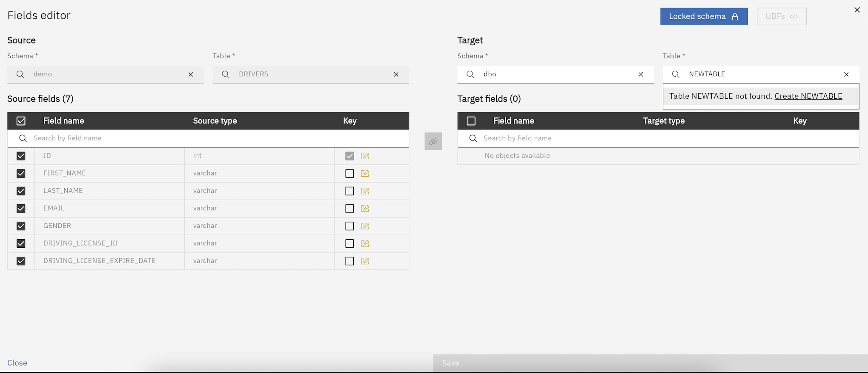Click the Close link at the bottom left
The image size is (868, 373).
(x=17, y=363)
